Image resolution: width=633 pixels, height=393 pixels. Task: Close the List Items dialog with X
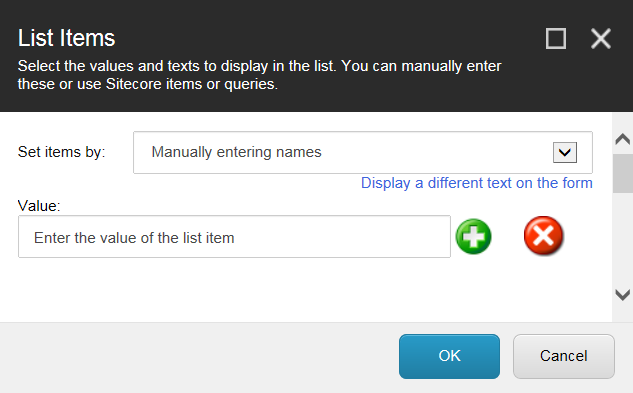point(601,39)
